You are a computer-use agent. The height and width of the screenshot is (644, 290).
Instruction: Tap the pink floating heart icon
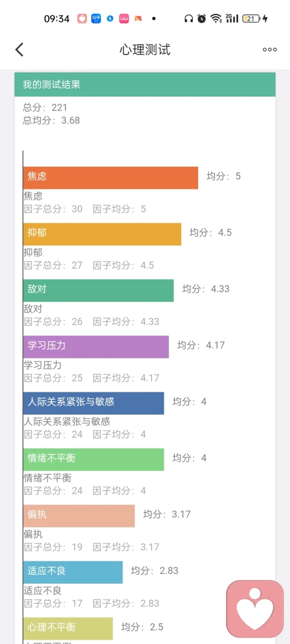click(255, 609)
